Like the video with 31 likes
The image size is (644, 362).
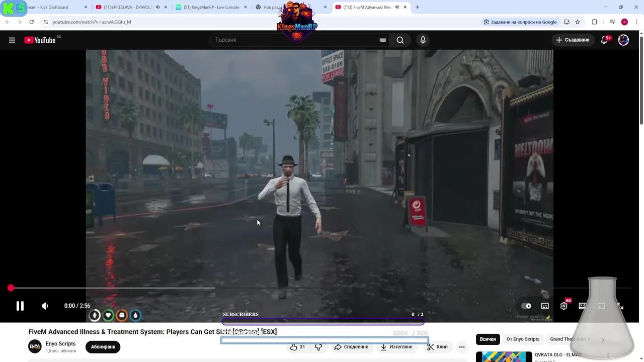pos(298,347)
